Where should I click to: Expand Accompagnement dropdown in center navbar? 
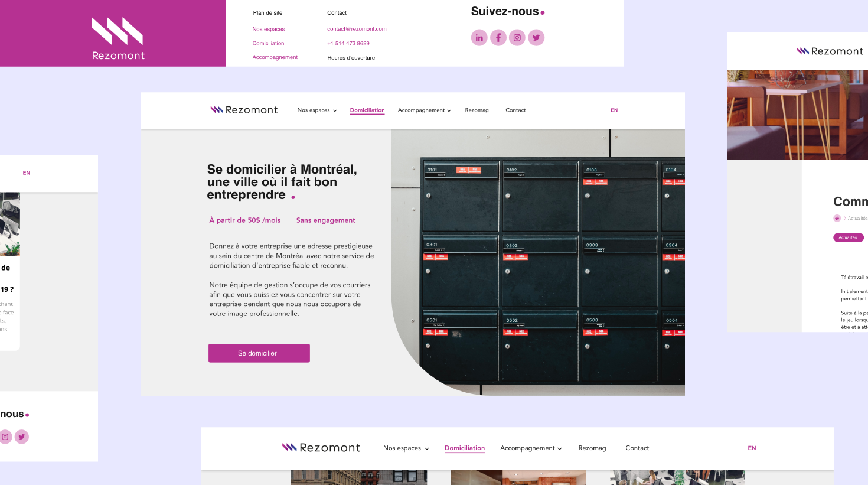click(x=425, y=110)
